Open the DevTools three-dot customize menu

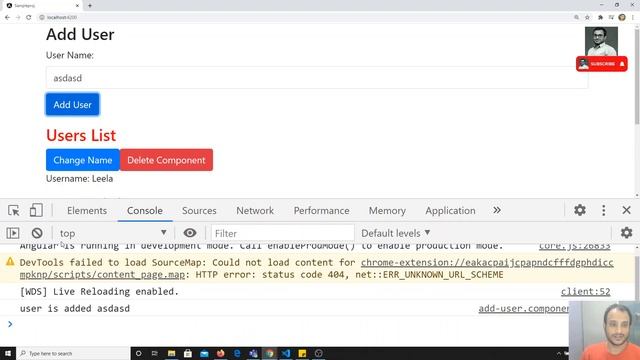coord(604,210)
